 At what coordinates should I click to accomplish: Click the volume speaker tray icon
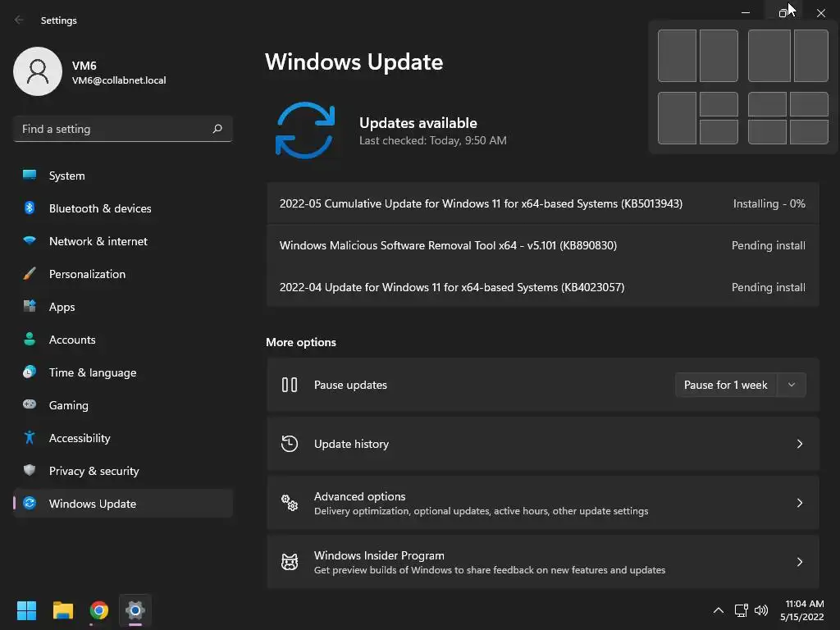[x=760, y=610]
